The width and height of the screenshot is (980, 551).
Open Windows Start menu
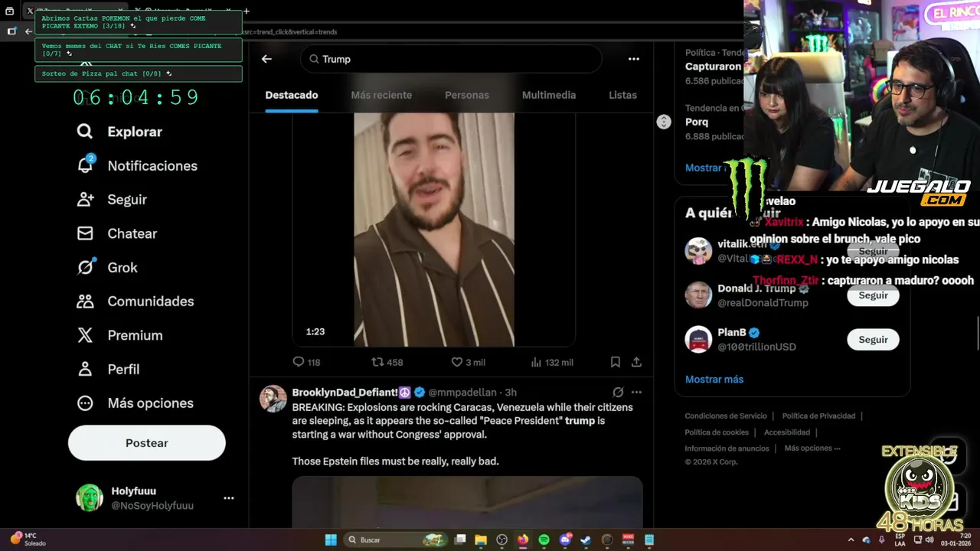coord(331,540)
